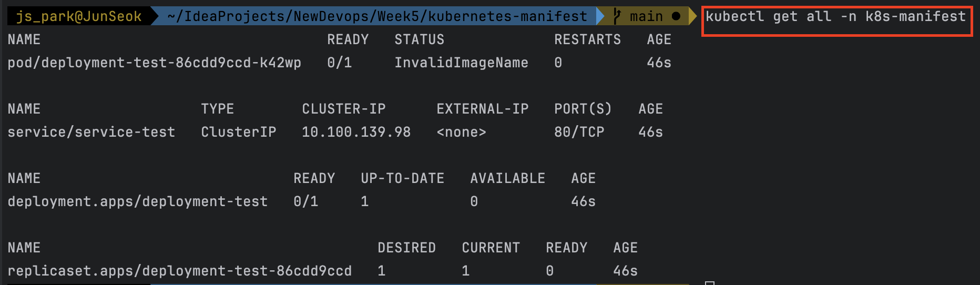Select deployment.apps/deployment-test name
The width and height of the screenshot is (980, 285).
[138, 202]
